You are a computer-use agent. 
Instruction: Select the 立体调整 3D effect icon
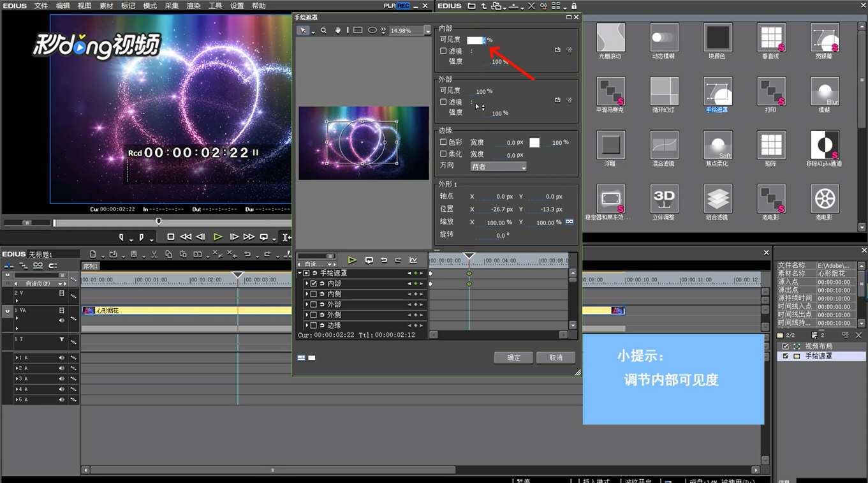[664, 198]
